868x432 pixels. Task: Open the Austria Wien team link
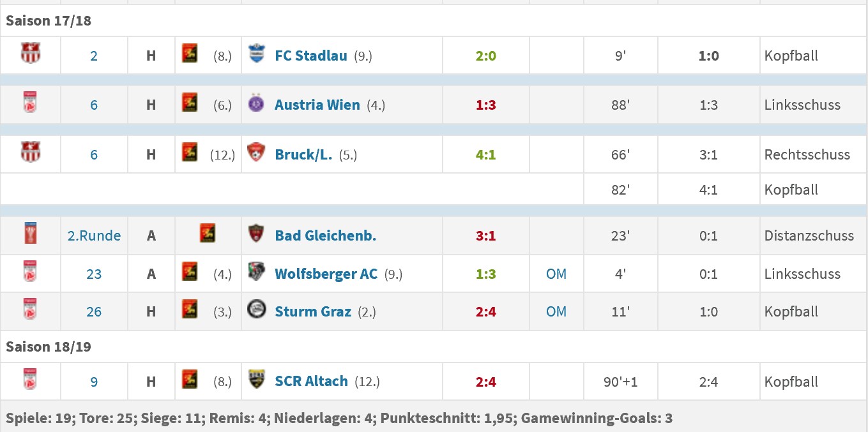pos(317,105)
